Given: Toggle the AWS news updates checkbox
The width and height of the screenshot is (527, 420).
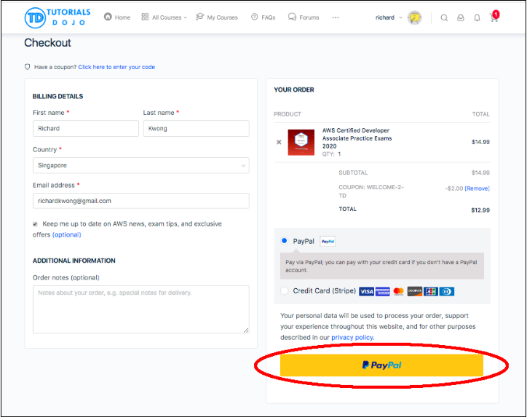Looking at the screenshot, I should point(35,224).
